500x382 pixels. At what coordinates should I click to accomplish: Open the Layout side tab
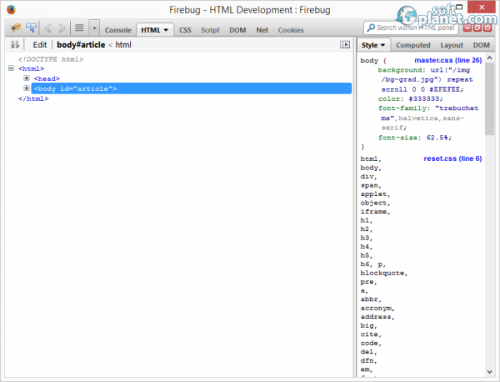tap(452, 45)
